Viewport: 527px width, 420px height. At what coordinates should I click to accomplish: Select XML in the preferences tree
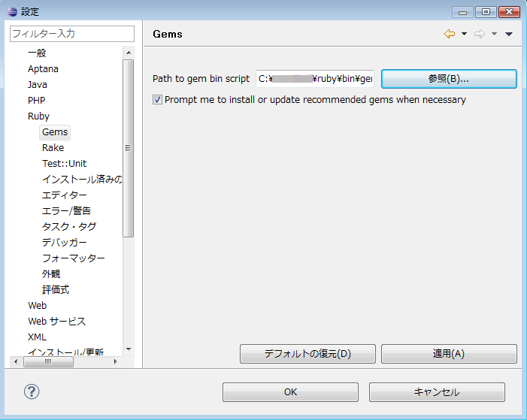click(x=37, y=337)
